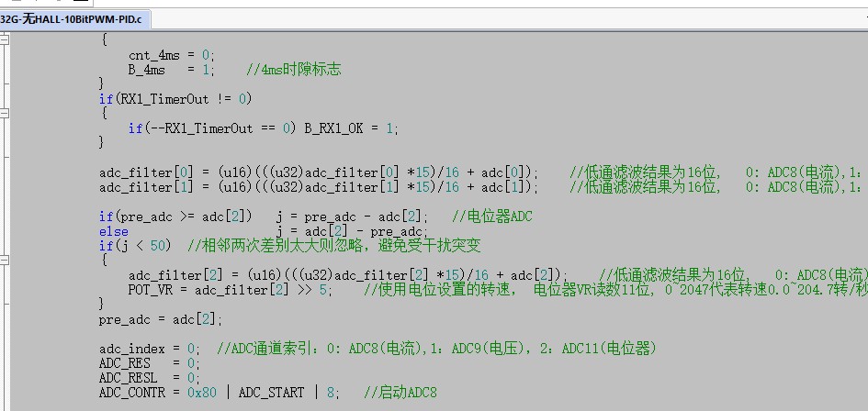
Task: Click the 'else' keyword
Action: click(114, 231)
